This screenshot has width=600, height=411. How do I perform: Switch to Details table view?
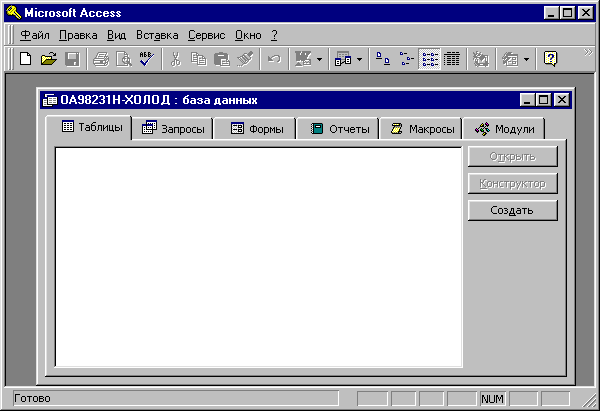[x=452, y=59]
